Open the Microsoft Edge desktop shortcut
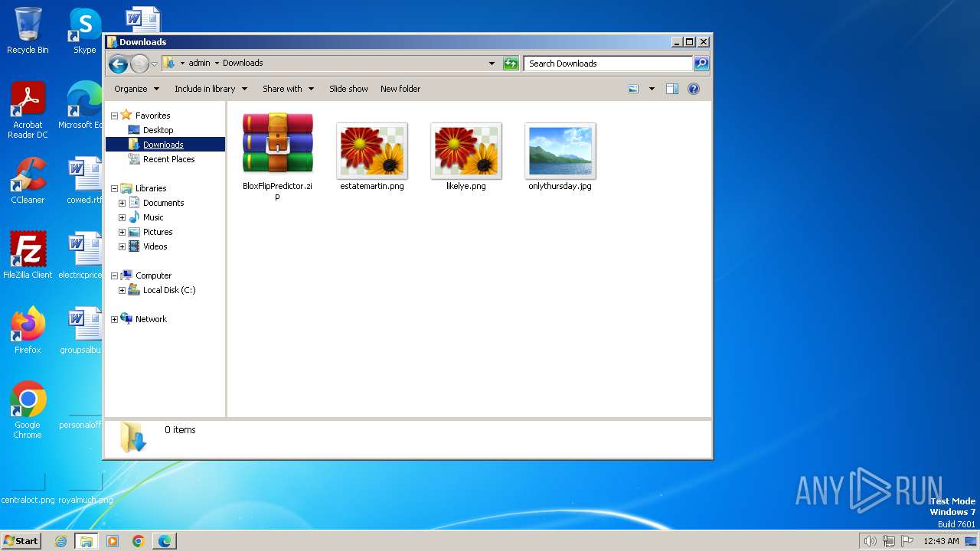This screenshot has width=980, height=551. 80,106
